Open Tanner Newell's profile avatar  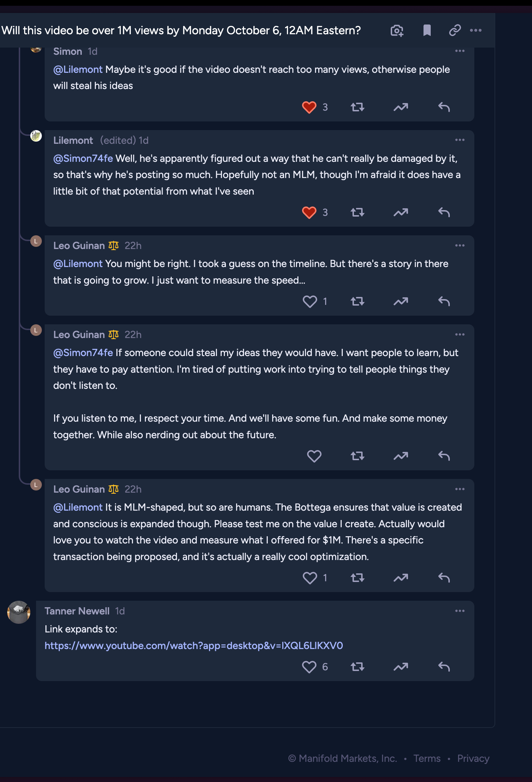click(x=19, y=612)
